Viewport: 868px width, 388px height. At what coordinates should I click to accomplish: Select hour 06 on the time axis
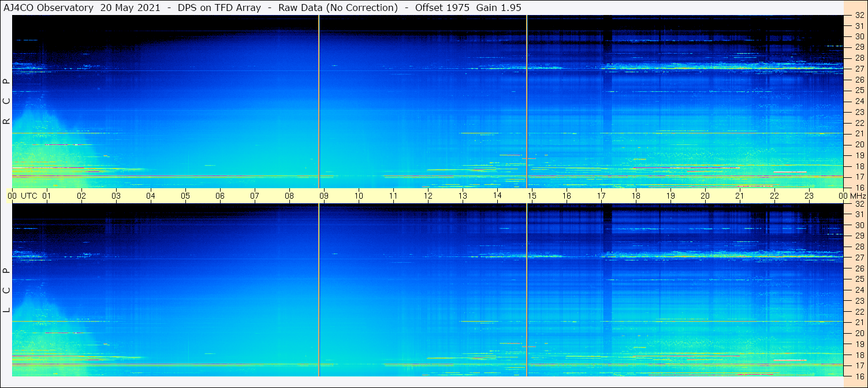pyautogui.click(x=220, y=196)
